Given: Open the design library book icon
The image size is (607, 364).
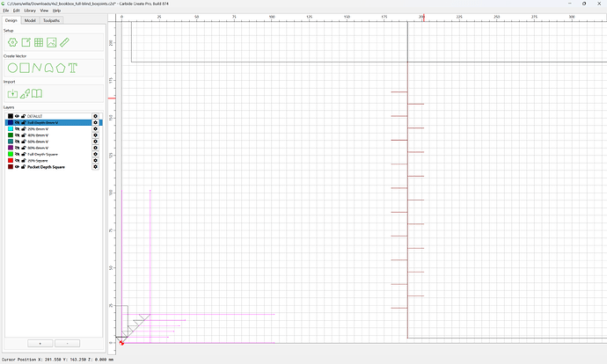Looking at the screenshot, I should (x=37, y=93).
